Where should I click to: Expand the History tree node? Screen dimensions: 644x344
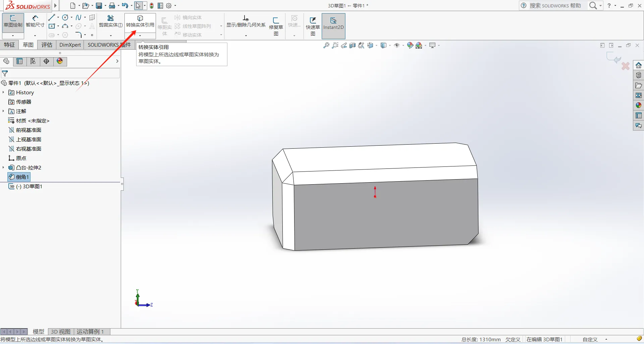pyautogui.click(x=3, y=93)
